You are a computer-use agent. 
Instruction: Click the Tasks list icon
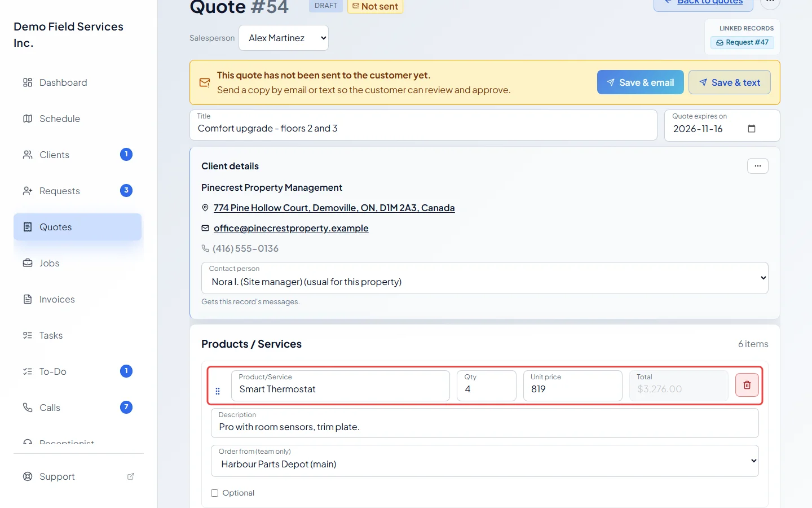click(x=28, y=335)
